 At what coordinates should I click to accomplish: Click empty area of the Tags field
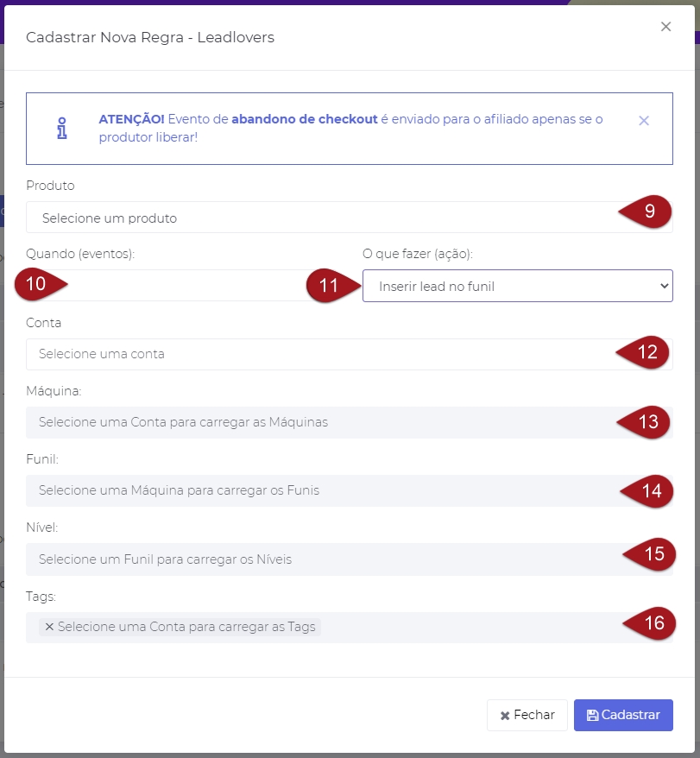(466, 627)
